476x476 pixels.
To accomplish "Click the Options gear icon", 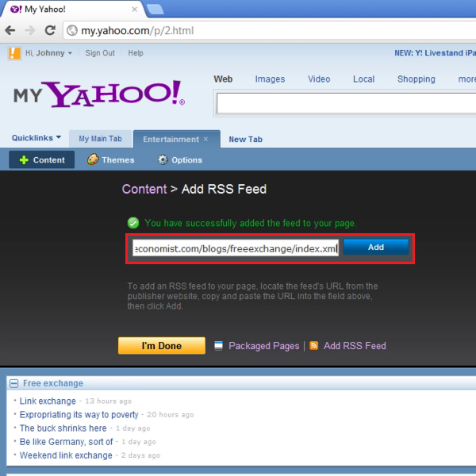I will tap(163, 159).
